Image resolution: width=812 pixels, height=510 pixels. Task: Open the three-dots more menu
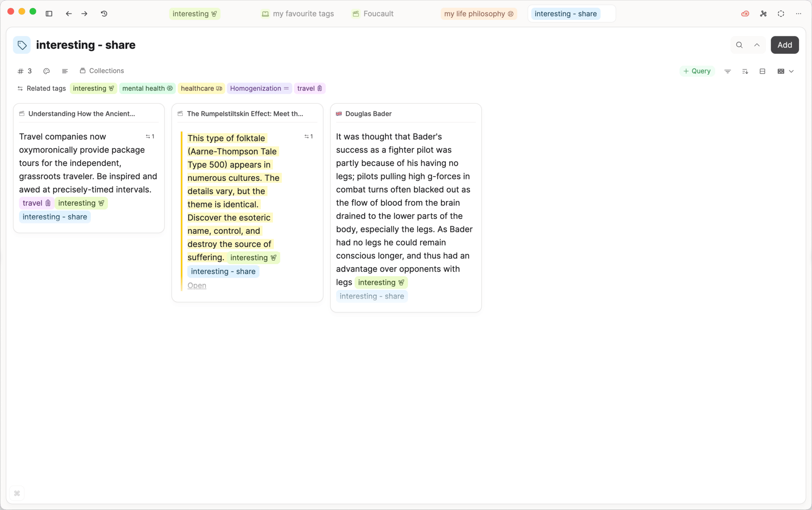pyautogui.click(x=798, y=14)
